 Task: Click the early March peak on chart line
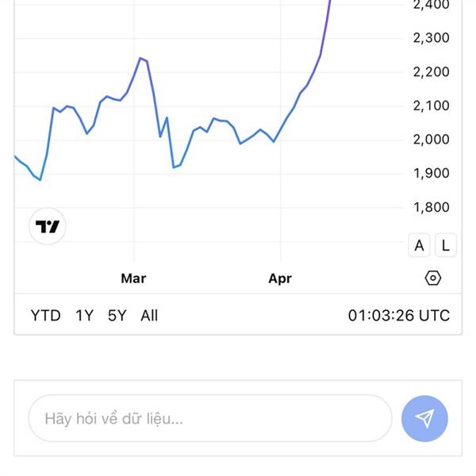click(140, 58)
